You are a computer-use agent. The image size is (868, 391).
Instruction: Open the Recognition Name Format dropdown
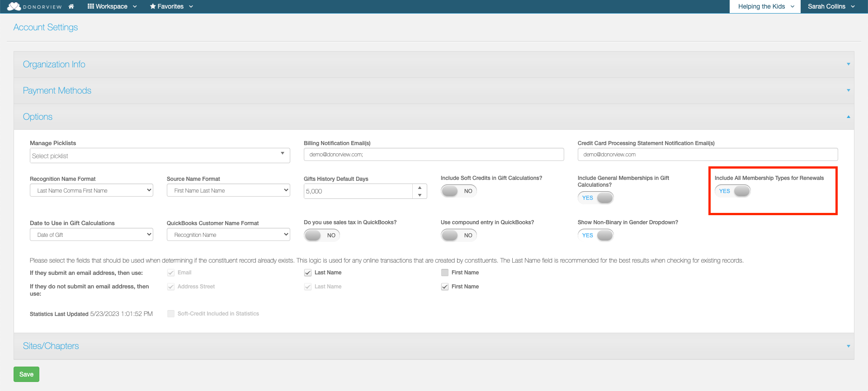coord(91,190)
